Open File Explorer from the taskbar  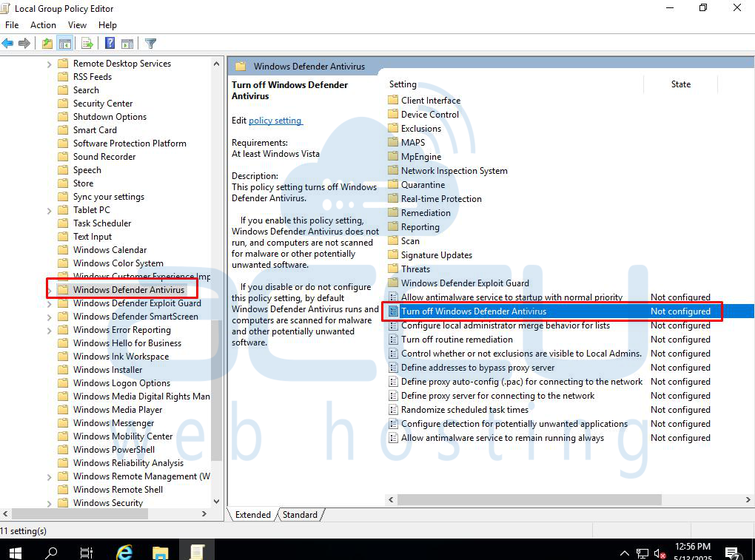click(x=160, y=551)
